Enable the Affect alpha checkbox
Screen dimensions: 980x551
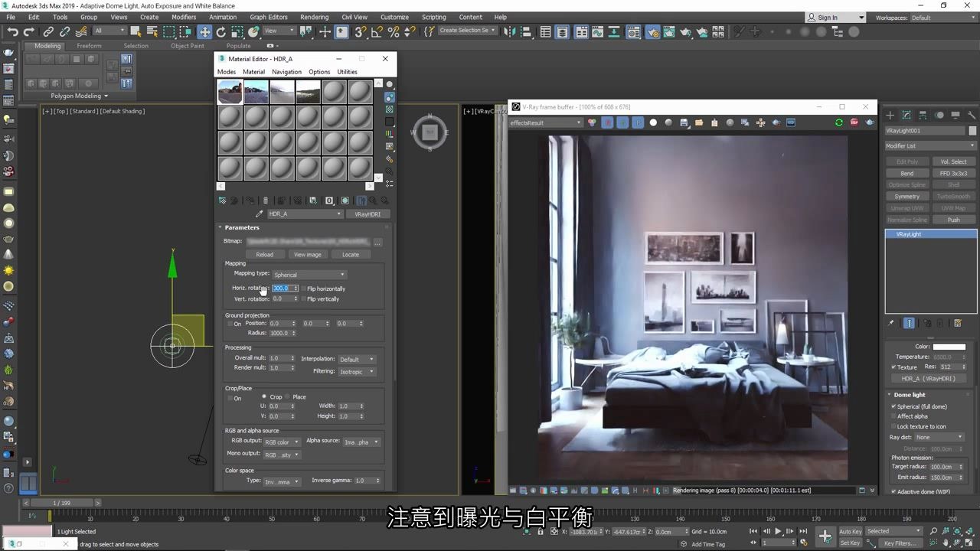(x=893, y=416)
